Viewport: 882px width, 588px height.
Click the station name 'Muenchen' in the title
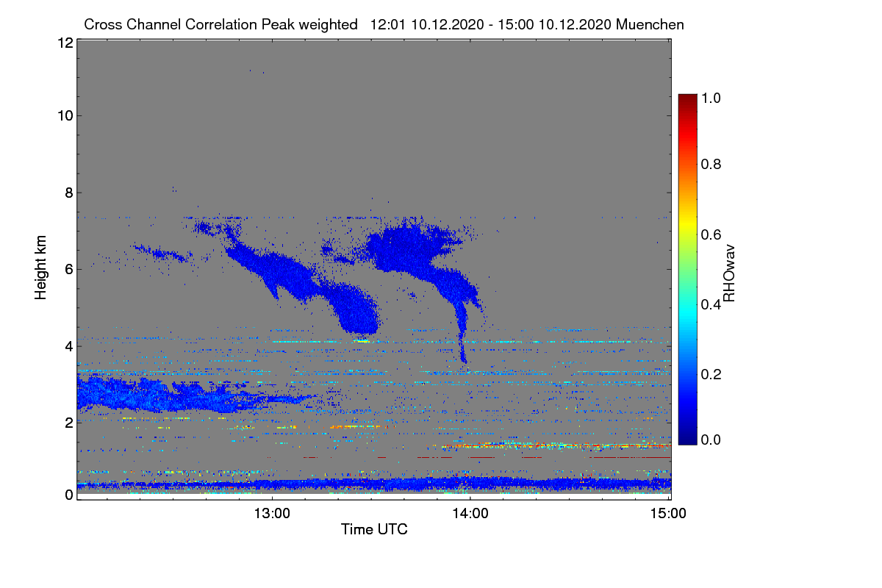[650, 24]
